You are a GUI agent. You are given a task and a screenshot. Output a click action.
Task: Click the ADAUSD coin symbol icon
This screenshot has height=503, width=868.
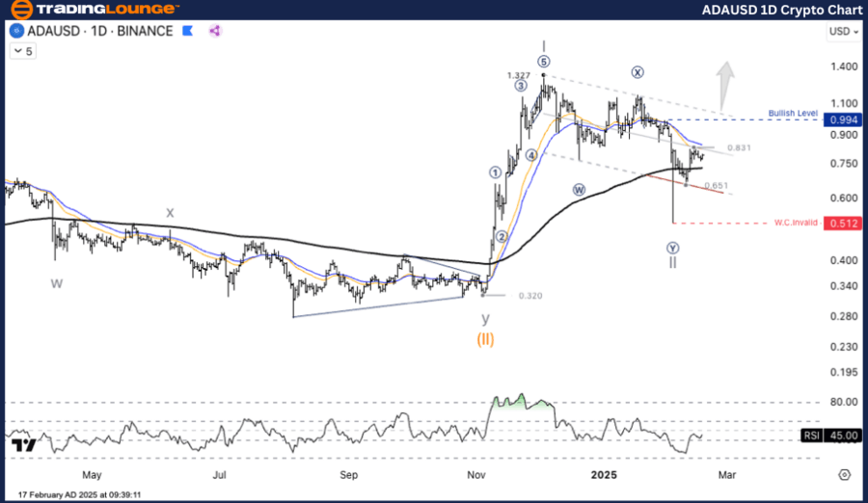click(x=16, y=31)
